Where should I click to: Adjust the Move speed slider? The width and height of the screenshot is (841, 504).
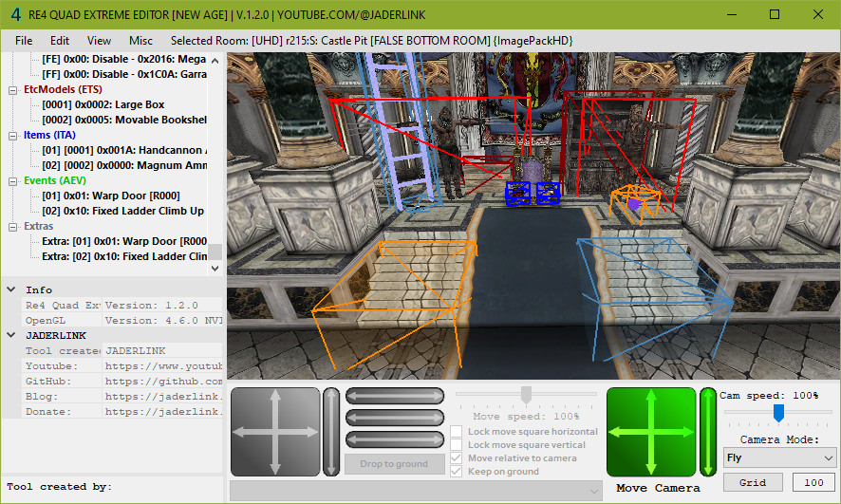tap(526, 395)
